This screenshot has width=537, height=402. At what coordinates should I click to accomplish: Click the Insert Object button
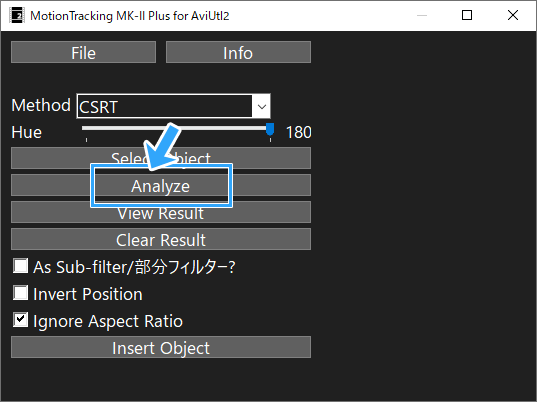[161, 347]
